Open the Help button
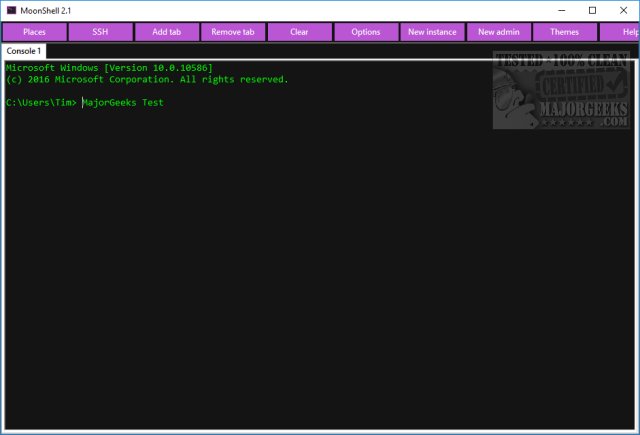 click(x=620, y=32)
